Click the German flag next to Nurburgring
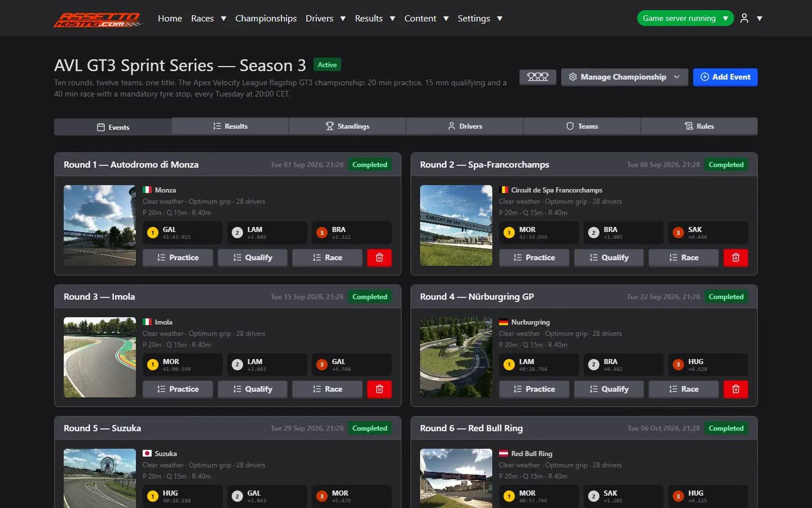Image resolution: width=812 pixels, height=508 pixels. point(503,322)
